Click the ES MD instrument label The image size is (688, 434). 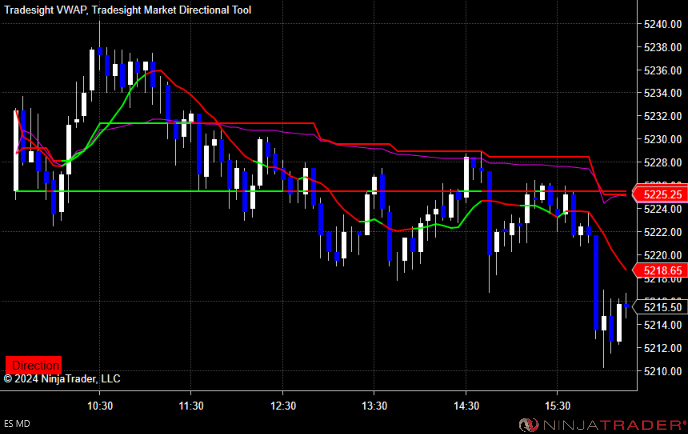(x=17, y=423)
